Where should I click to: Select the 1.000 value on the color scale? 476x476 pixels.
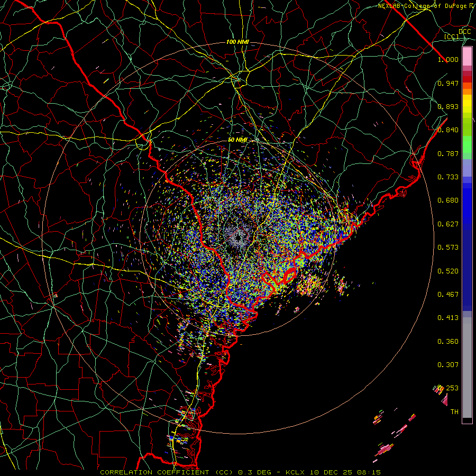pos(448,59)
